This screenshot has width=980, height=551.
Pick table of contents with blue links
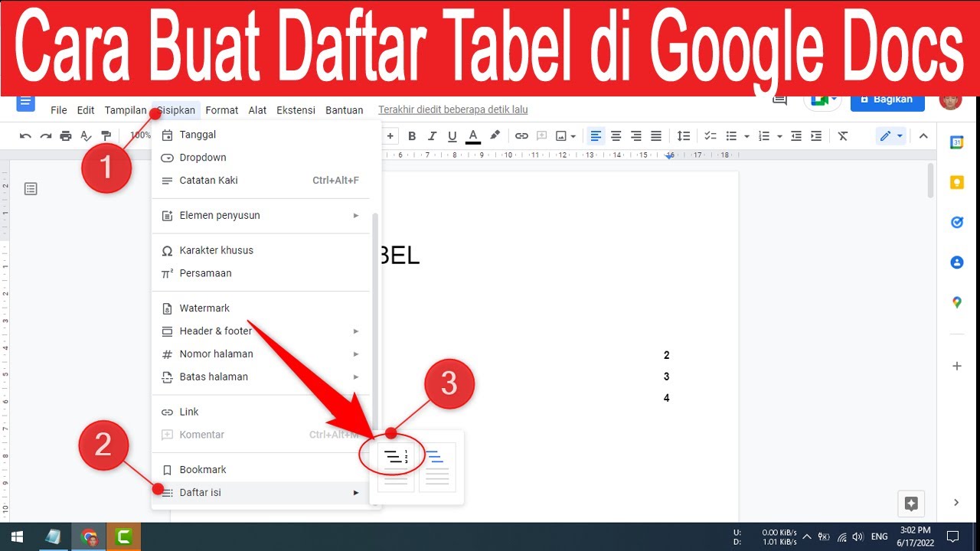(437, 467)
